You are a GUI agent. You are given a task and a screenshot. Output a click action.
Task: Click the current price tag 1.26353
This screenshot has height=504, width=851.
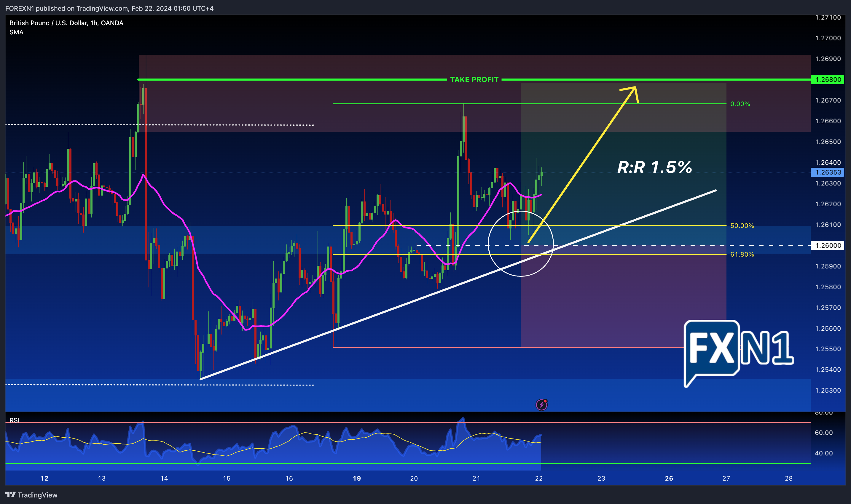828,172
